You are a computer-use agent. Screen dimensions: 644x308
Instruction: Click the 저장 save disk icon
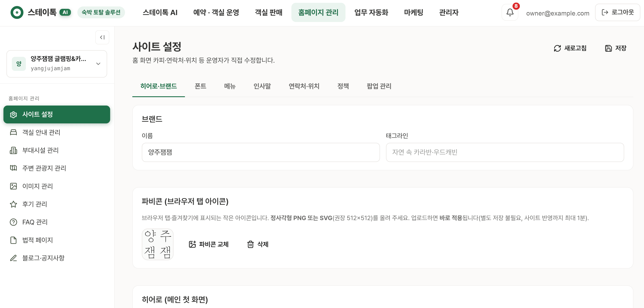(608, 48)
